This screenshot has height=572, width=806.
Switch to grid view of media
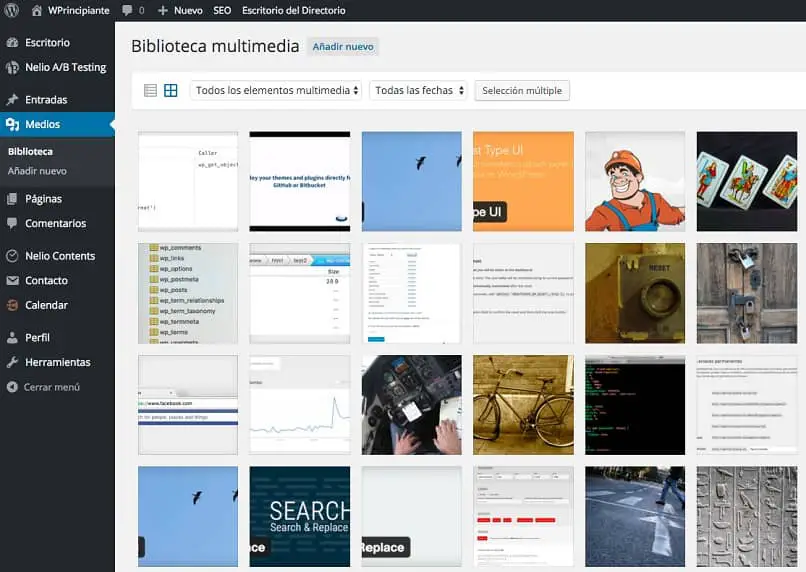click(x=171, y=90)
